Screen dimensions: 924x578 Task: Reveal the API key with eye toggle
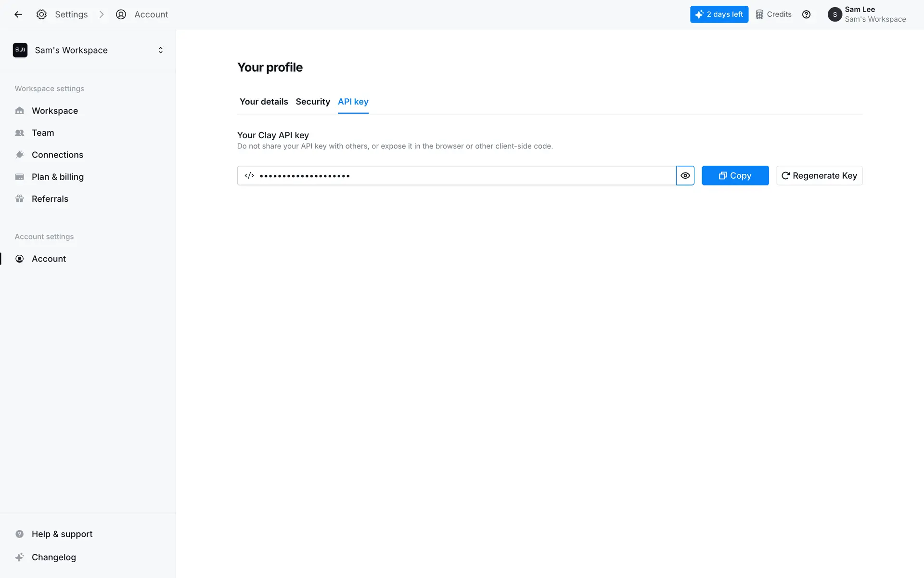click(685, 176)
